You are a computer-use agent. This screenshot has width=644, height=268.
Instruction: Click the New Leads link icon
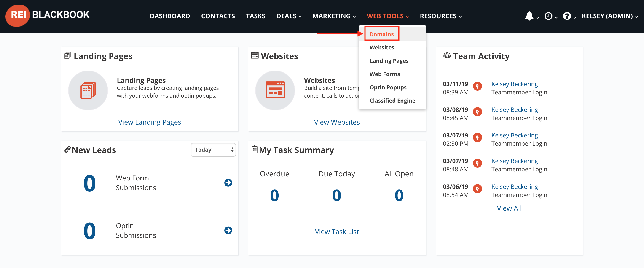(x=67, y=150)
